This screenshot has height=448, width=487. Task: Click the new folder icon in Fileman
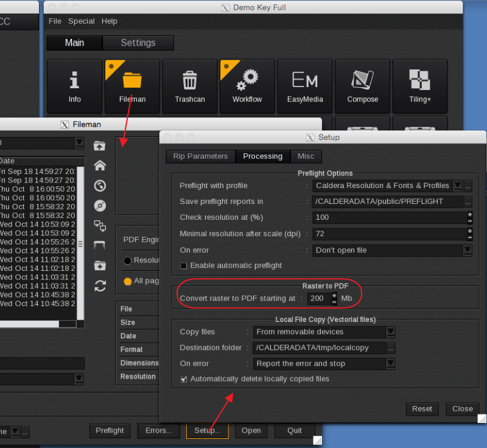100,265
